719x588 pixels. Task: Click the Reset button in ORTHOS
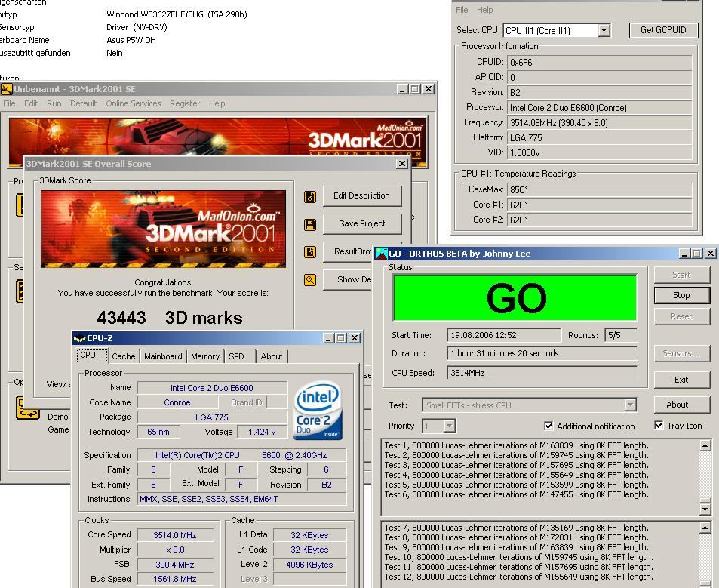tap(681, 316)
